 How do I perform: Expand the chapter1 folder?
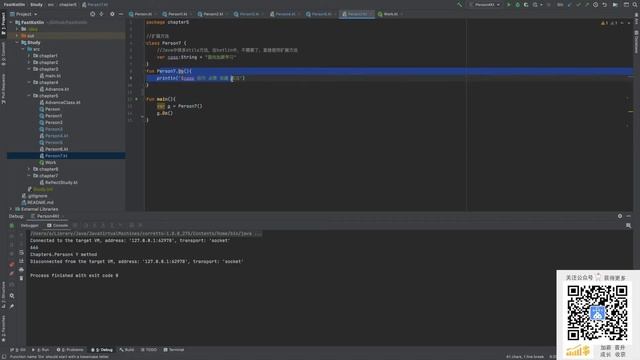point(29,56)
